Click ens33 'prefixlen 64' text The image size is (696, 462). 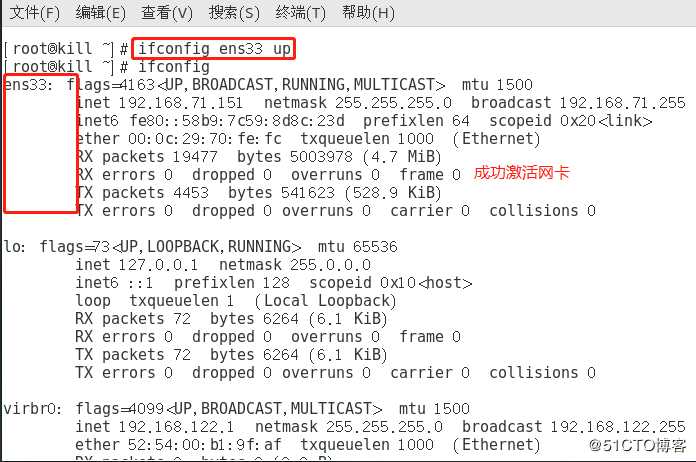click(x=416, y=121)
